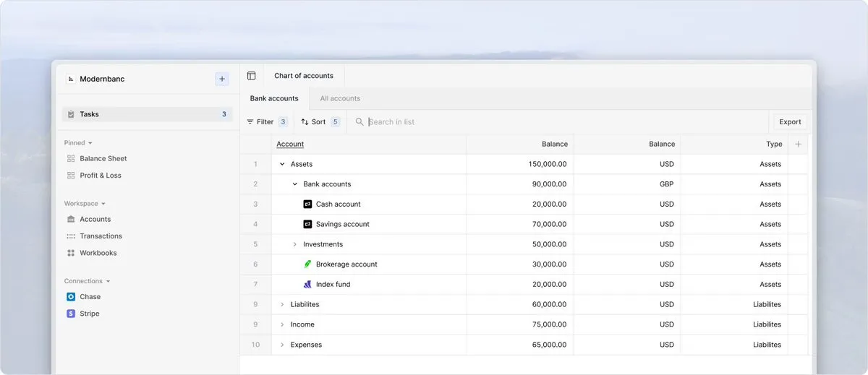Open the Sort button
The width and height of the screenshot is (868, 375).
pyautogui.click(x=320, y=122)
